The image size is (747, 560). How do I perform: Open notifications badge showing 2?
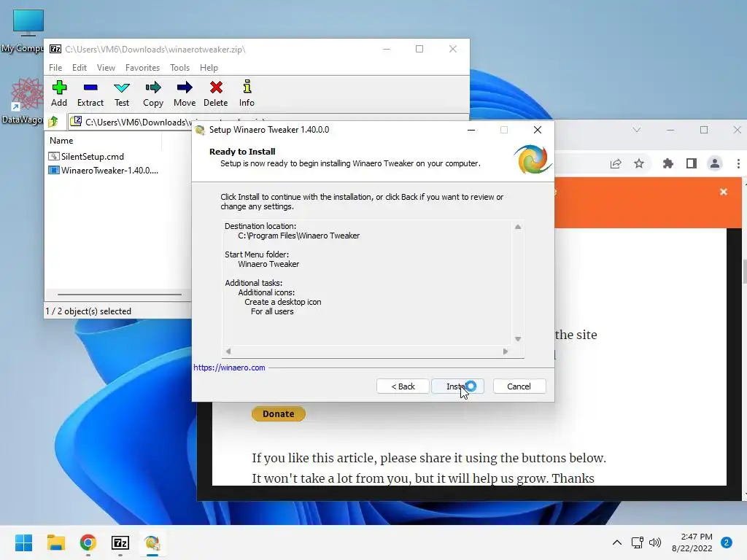point(727,542)
